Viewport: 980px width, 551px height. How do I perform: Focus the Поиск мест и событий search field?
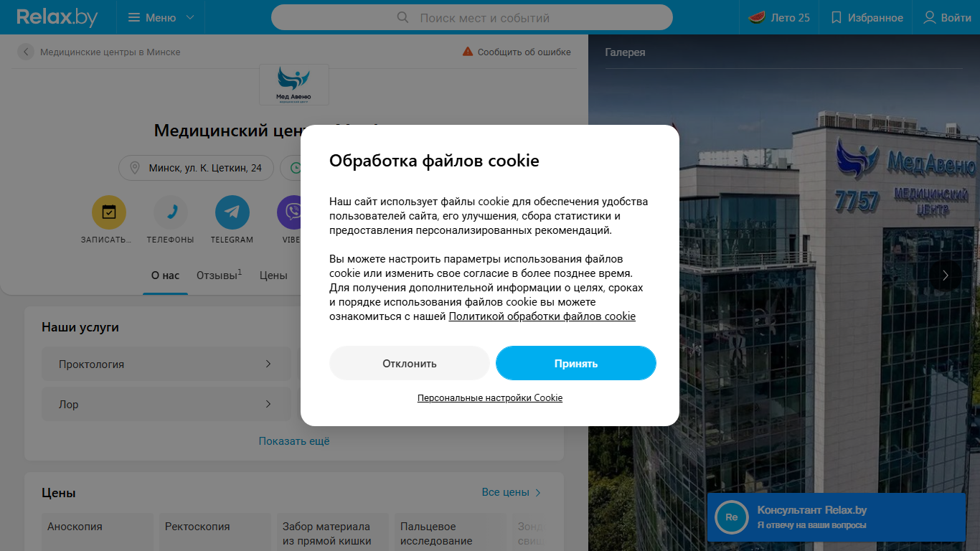coord(472,17)
